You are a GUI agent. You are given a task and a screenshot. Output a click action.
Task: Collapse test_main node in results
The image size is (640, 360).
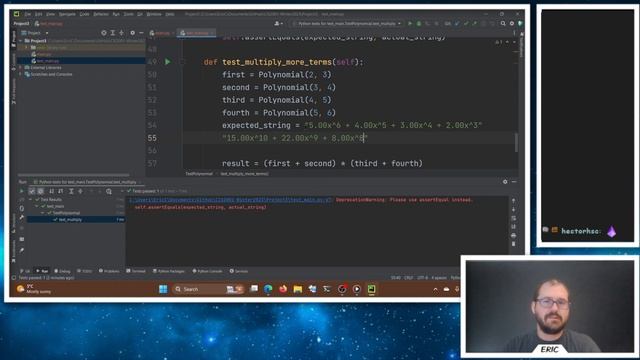(x=37, y=206)
